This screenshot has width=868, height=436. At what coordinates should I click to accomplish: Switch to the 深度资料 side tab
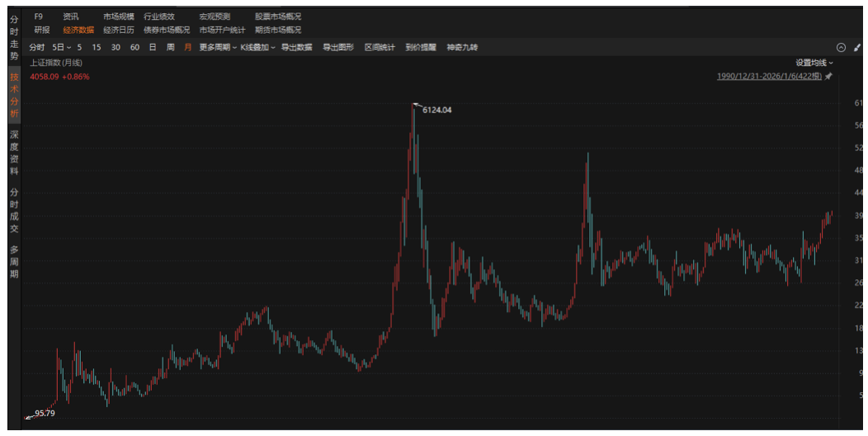click(x=14, y=153)
